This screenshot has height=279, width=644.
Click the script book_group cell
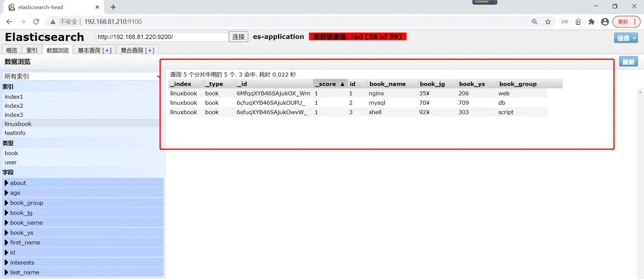pyautogui.click(x=506, y=112)
